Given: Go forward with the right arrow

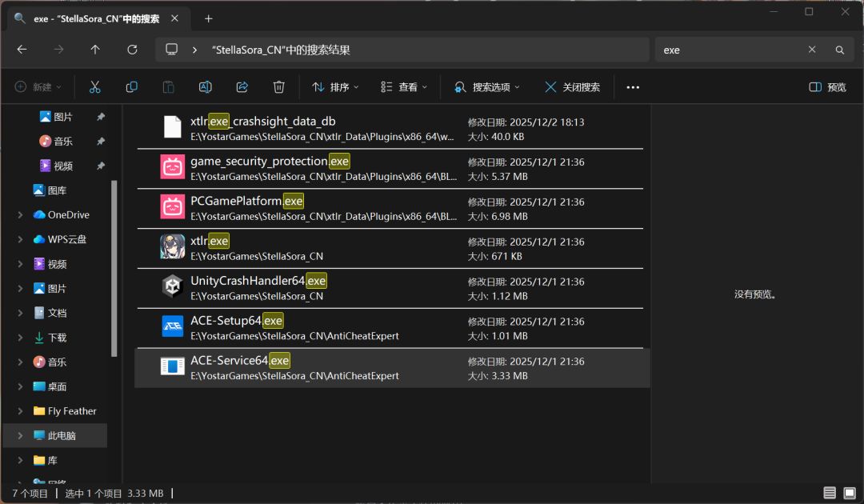Looking at the screenshot, I should 58,50.
